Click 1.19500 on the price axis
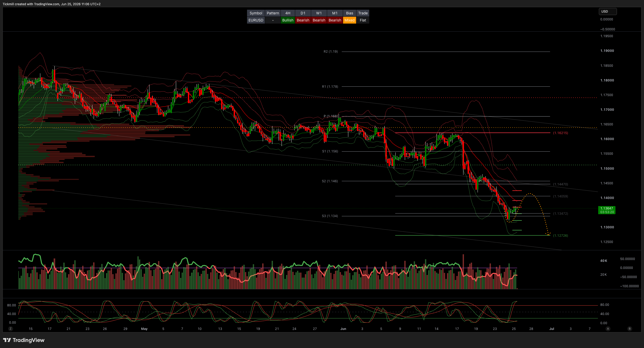The width and height of the screenshot is (644, 348). (607, 36)
